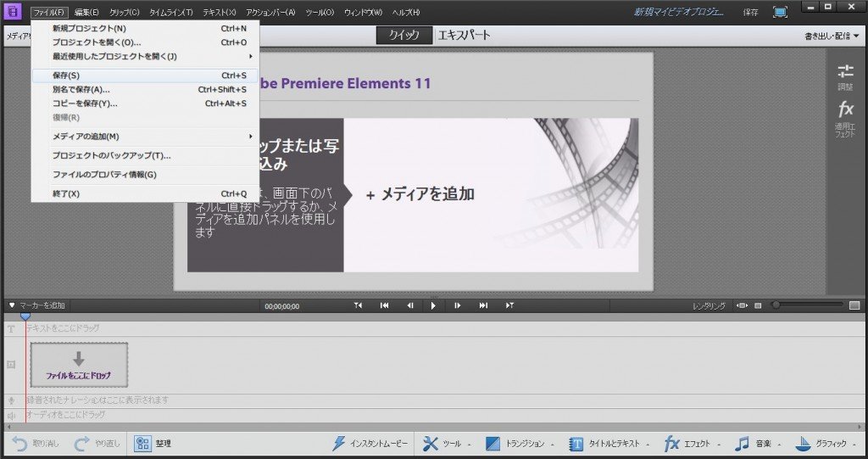Open the グラフィック sailboat icon
The image size is (868, 459).
[803, 444]
